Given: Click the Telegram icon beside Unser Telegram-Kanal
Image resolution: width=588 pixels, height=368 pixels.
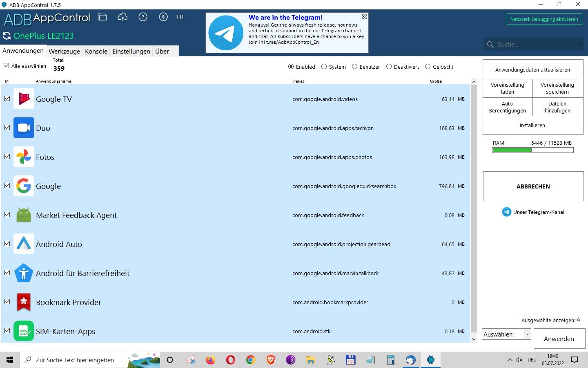Looking at the screenshot, I should [506, 212].
